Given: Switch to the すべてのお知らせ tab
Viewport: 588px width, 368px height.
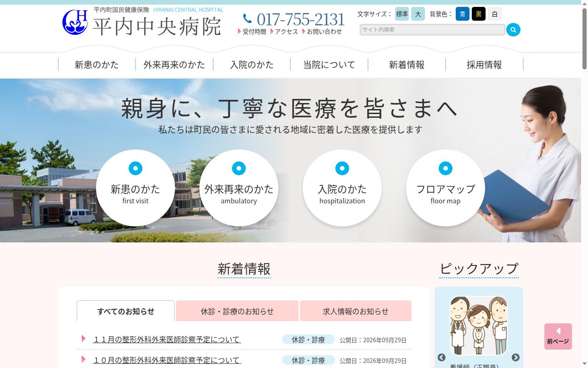Looking at the screenshot, I should click(x=126, y=311).
